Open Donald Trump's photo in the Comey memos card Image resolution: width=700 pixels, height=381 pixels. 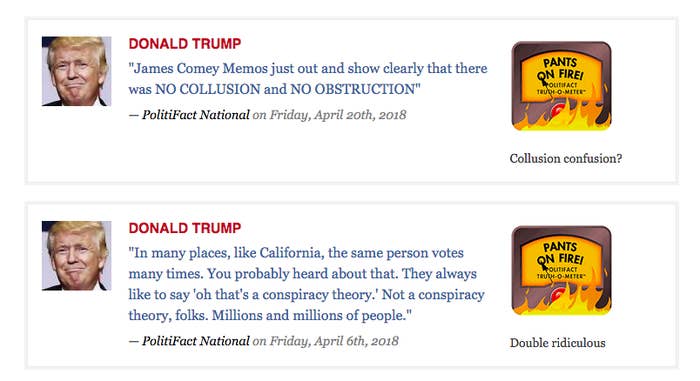(x=76, y=71)
